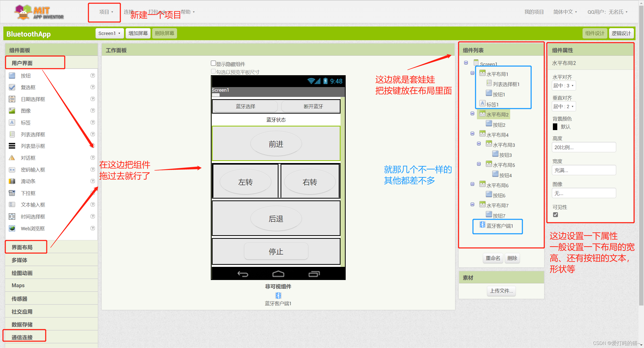This screenshot has height=348, width=644.
Task: Select the slider component icon in the palette
Action: 12,181
